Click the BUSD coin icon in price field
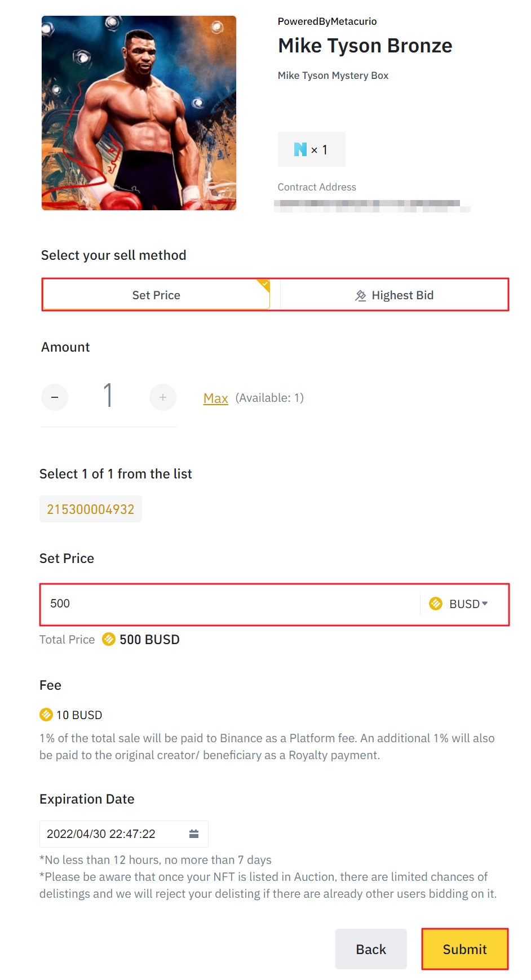The height and width of the screenshot is (980, 531). tap(436, 604)
